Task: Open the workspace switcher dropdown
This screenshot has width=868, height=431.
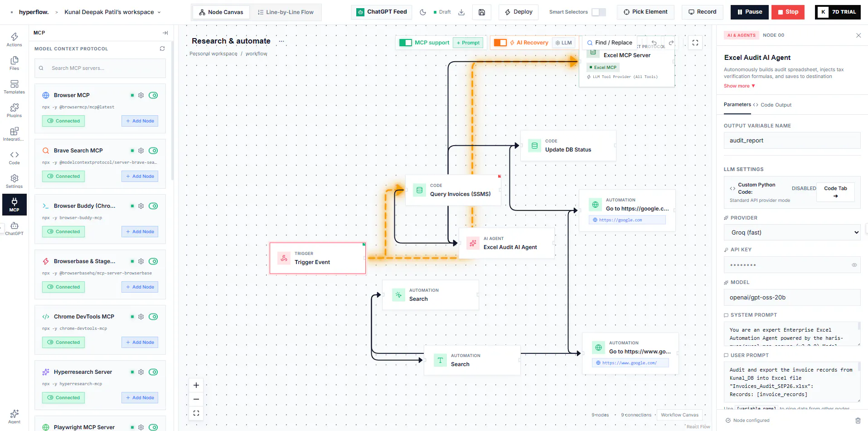Action: 112,12
